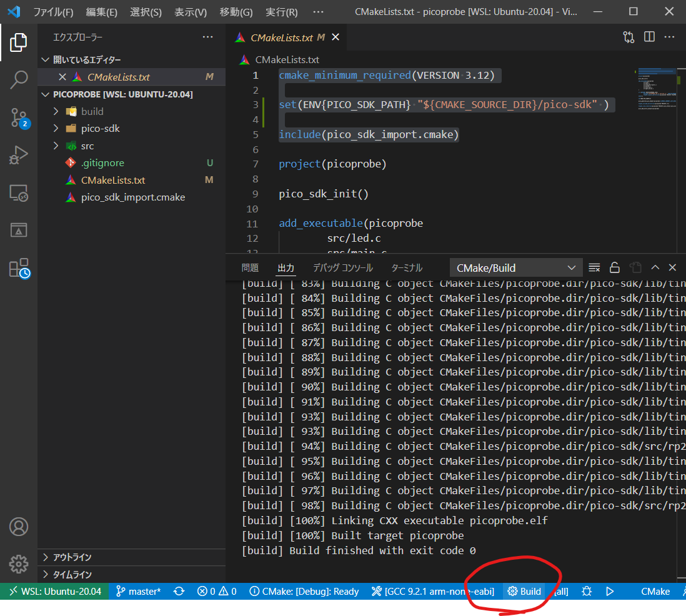This screenshot has width=686, height=616.
Task: Close CMakeLists.txt in open editors list
Action: pyautogui.click(x=62, y=77)
